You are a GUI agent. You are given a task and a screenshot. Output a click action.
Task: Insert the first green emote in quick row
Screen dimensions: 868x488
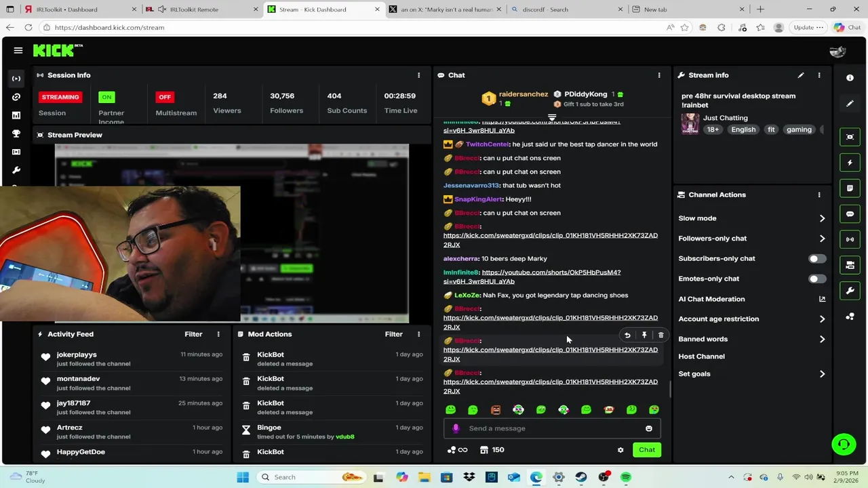(x=450, y=410)
